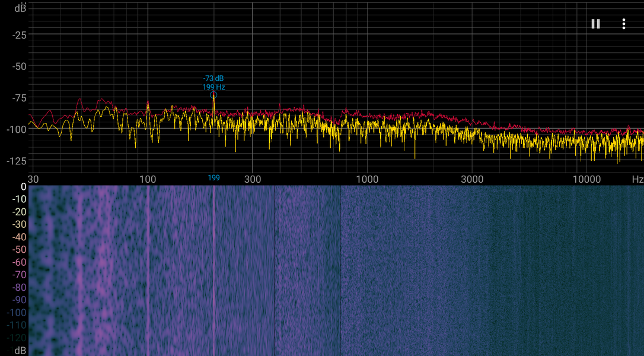644x356 pixels.
Task: Click the -125 dB axis label
Action: [17, 161]
